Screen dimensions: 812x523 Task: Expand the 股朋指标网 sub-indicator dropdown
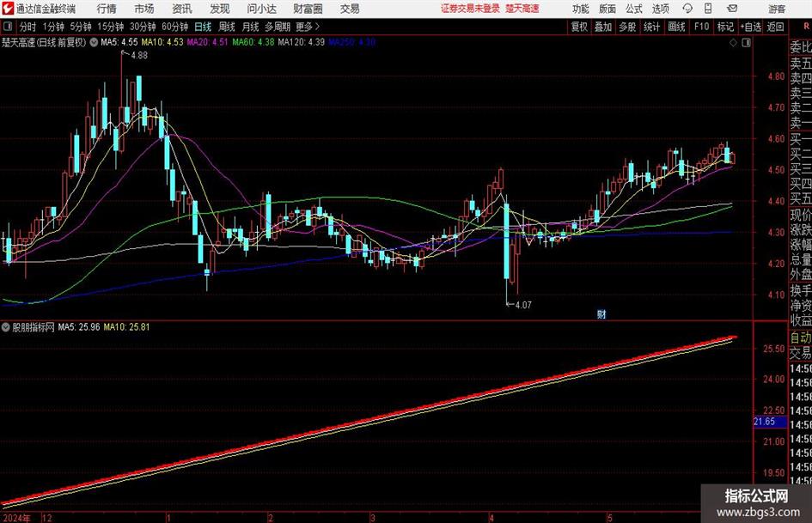[6, 327]
